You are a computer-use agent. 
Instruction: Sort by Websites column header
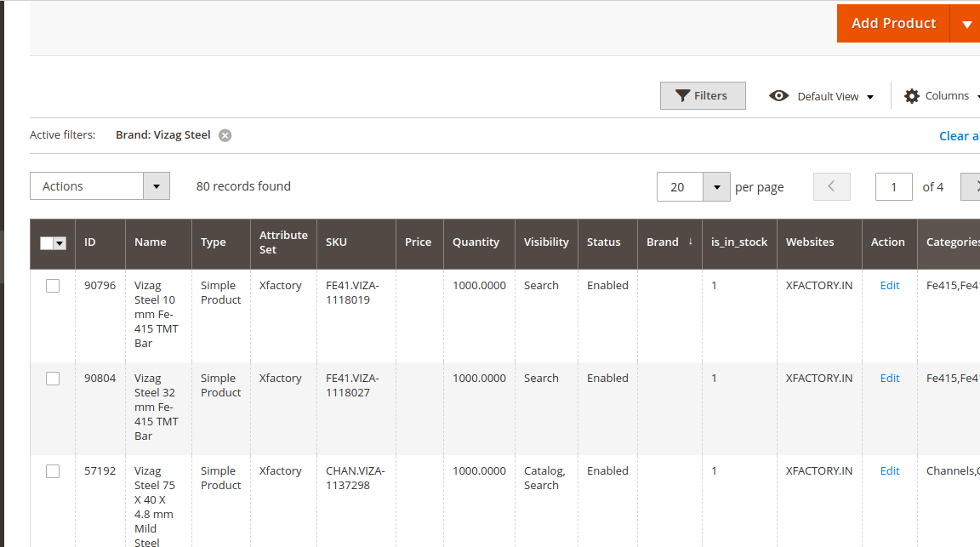coord(819,242)
